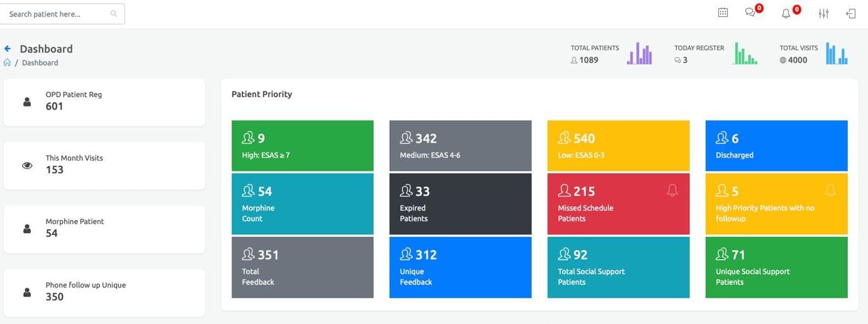Click bell on High Priority no followup tile
The height and width of the screenshot is (324, 868).
coord(830,190)
